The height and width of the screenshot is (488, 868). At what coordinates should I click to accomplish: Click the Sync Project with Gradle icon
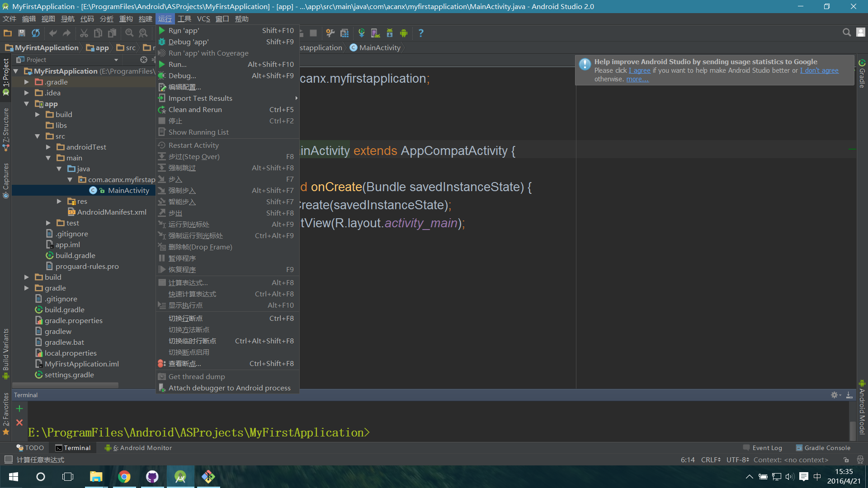click(361, 33)
